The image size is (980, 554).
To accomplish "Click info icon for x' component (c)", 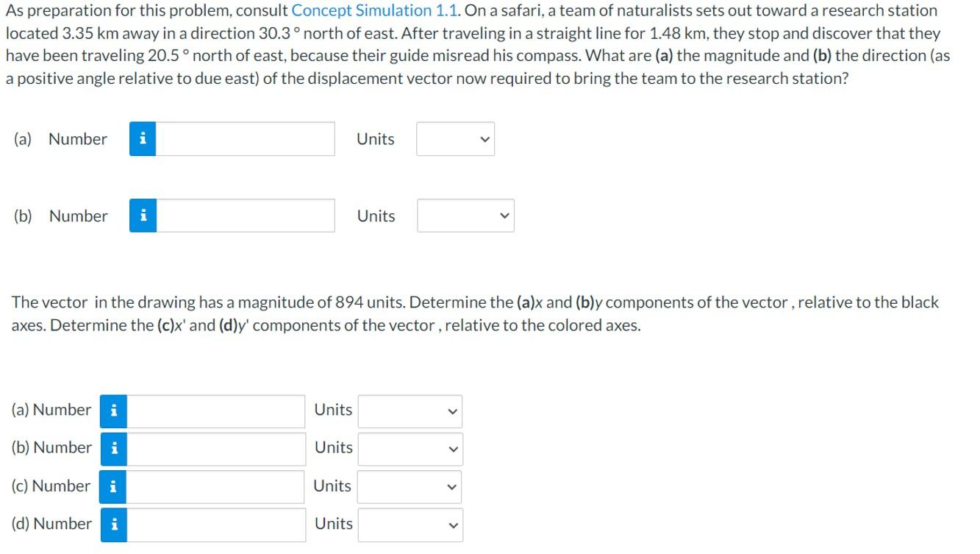I will (114, 486).
